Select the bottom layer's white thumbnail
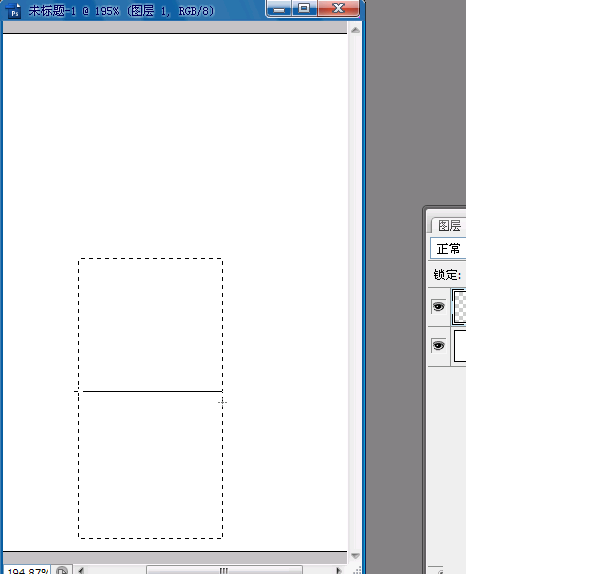 pos(460,346)
